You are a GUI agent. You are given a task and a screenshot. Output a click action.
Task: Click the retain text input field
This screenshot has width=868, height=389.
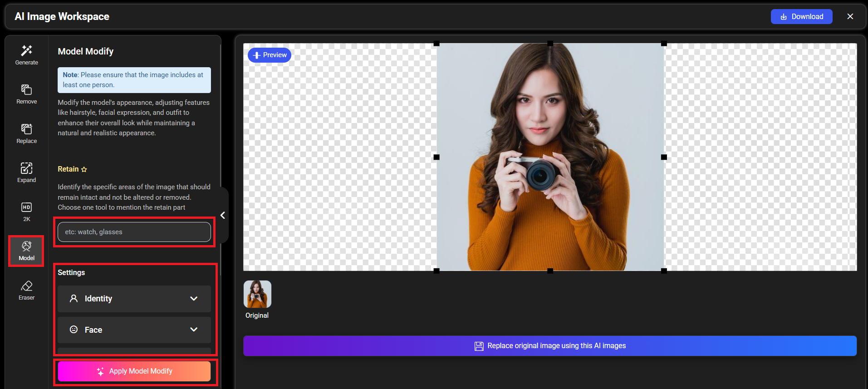(x=134, y=232)
